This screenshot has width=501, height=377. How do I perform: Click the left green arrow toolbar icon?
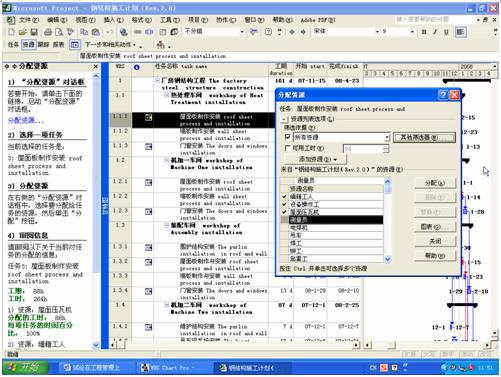292,32
